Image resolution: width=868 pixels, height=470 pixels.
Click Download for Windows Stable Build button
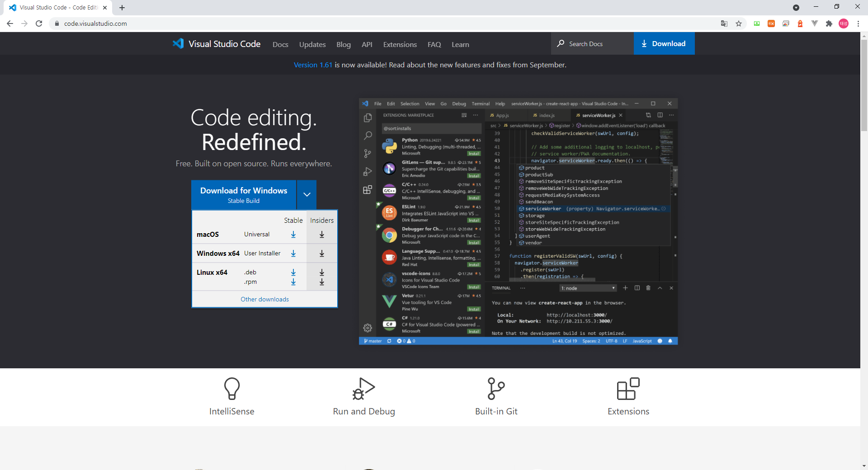pyautogui.click(x=244, y=195)
